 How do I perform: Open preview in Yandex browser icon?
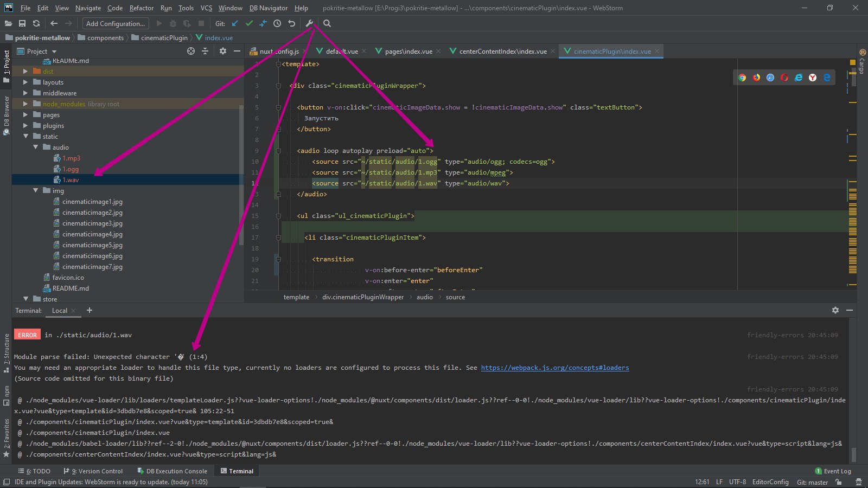click(813, 78)
